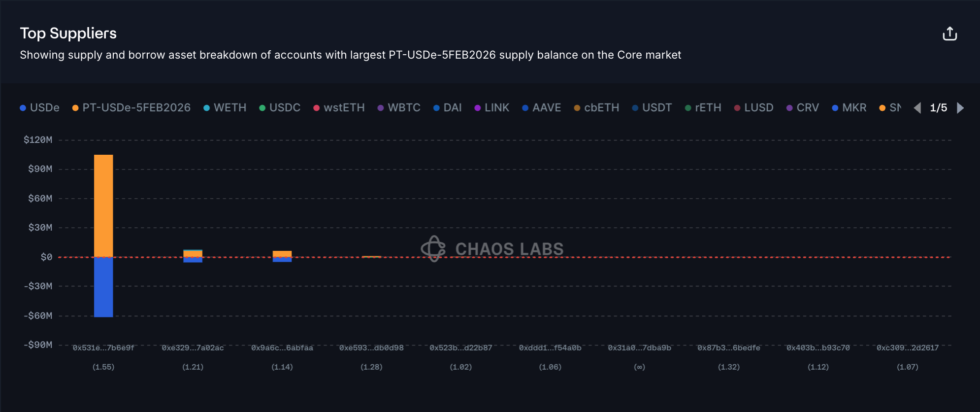Toggle USDC legend entry
980x412 pixels.
coord(280,108)
